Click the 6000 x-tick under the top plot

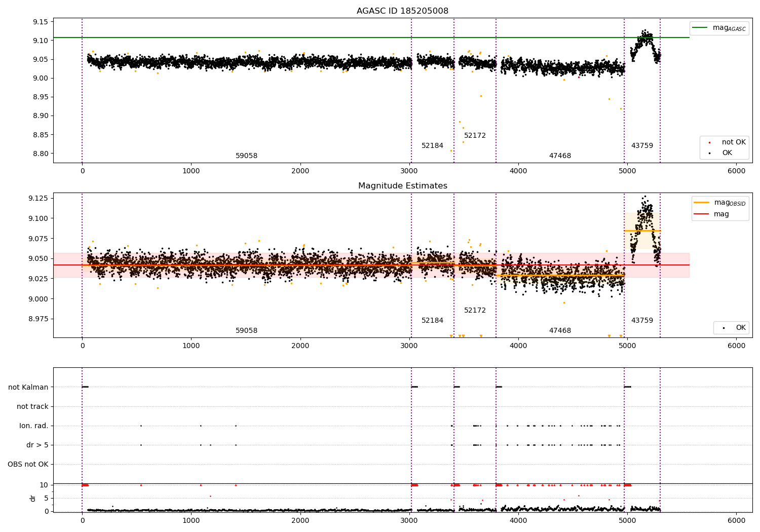pos(736,171)
